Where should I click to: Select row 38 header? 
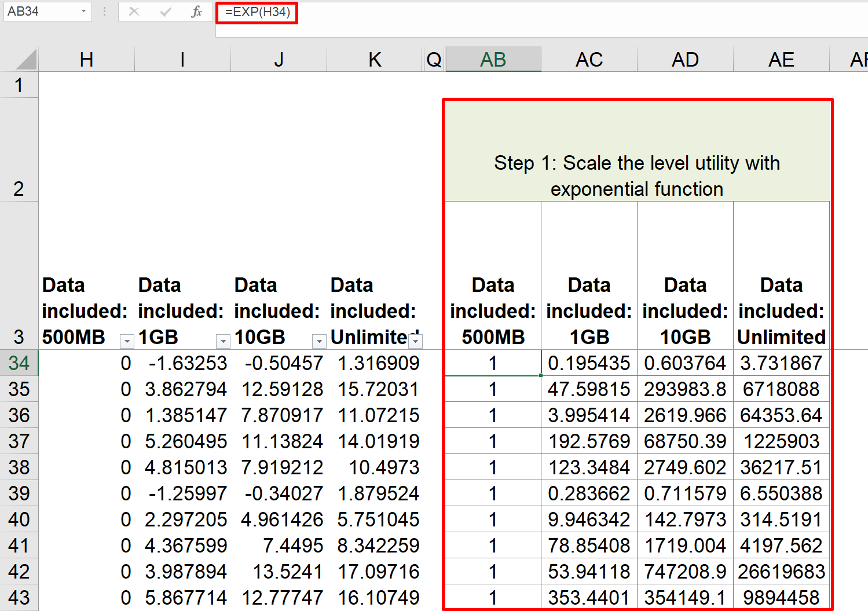(19, 467)
